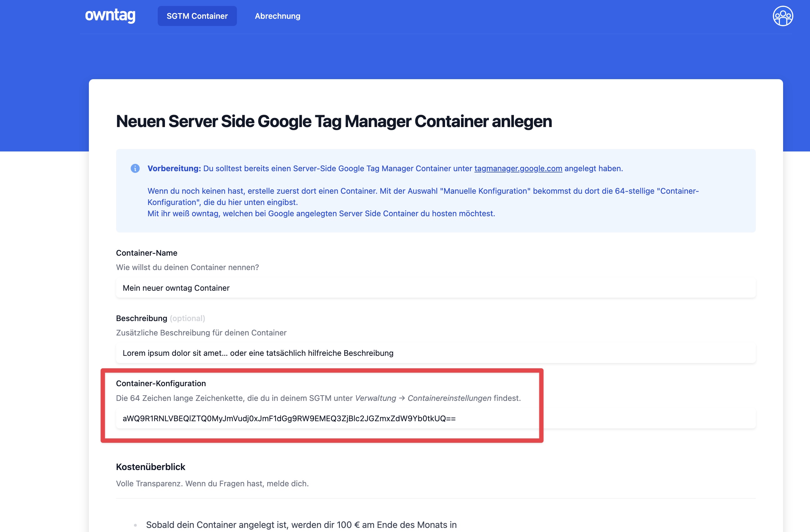The image size is (810, 532).
Task: Open the tagmanager.google.com link
Action: pyautogui.click(x=518, y=168)
